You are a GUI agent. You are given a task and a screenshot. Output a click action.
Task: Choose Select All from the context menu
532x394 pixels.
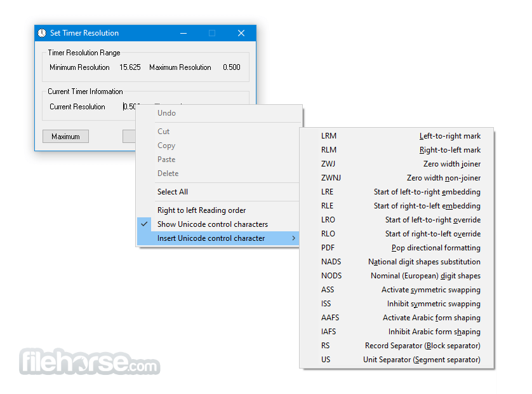(x=218, y=192)
